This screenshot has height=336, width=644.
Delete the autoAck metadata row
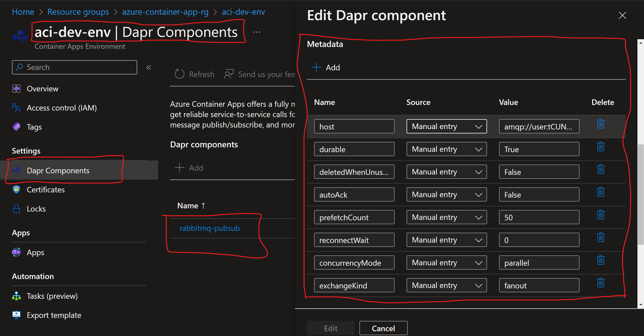click(600, 192)
